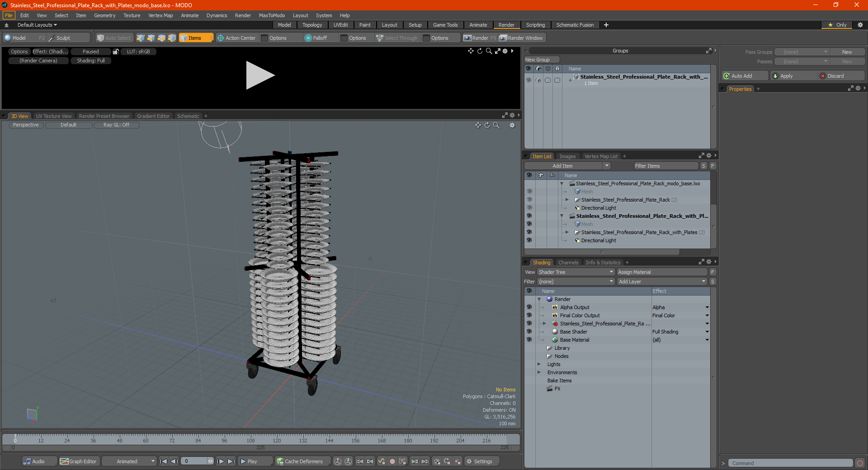The image size is (868, 470).
Task: Step to previous frame
Action: [x=174, y=461]
